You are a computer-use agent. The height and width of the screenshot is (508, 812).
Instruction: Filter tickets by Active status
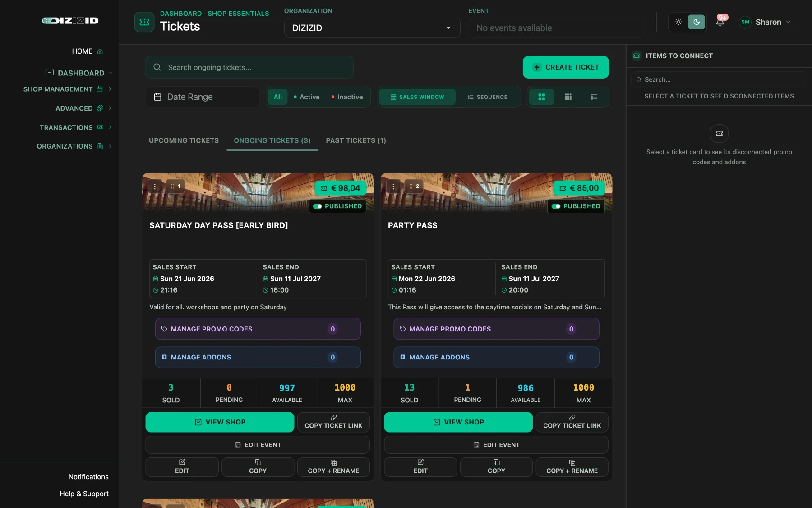point(306,97)
